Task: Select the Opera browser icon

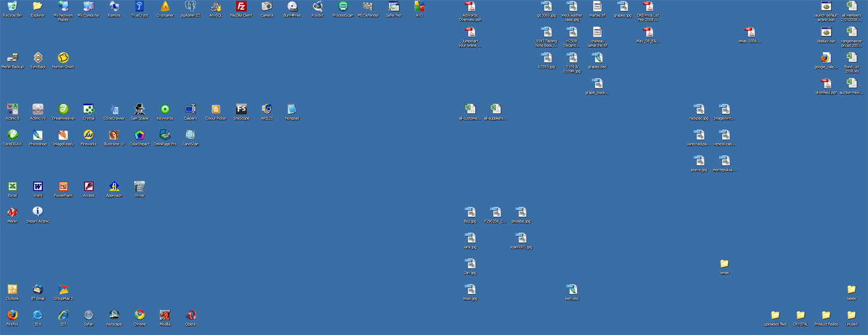Action: [x=190, y=315]
